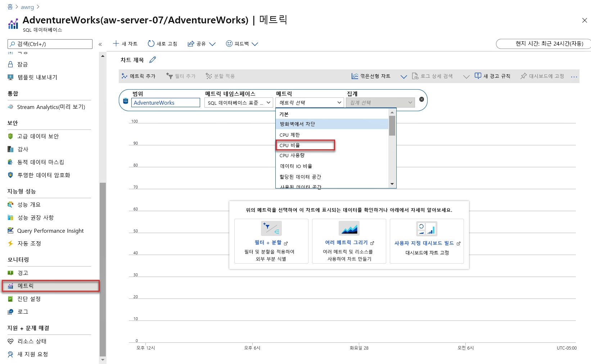The image size is (591, 364).
Task: Expand the 로그 상세 검색 dropdown chevron
Action: tap(466, 76)
